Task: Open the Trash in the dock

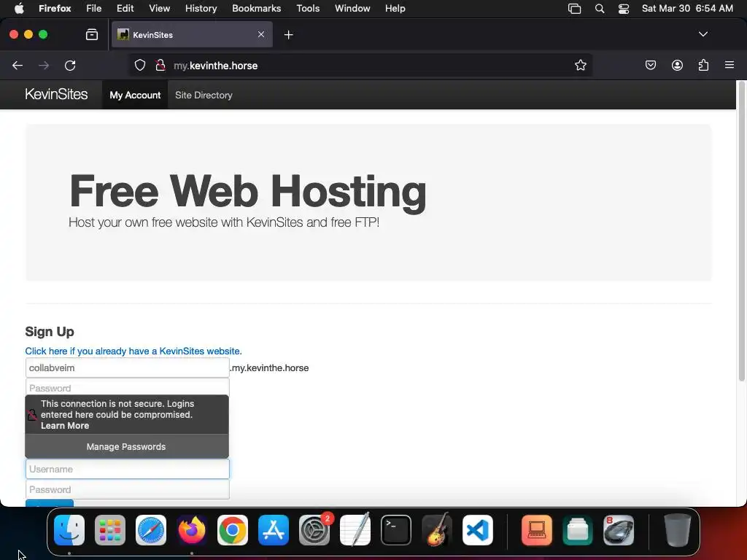Action: (x=677, y=530)
